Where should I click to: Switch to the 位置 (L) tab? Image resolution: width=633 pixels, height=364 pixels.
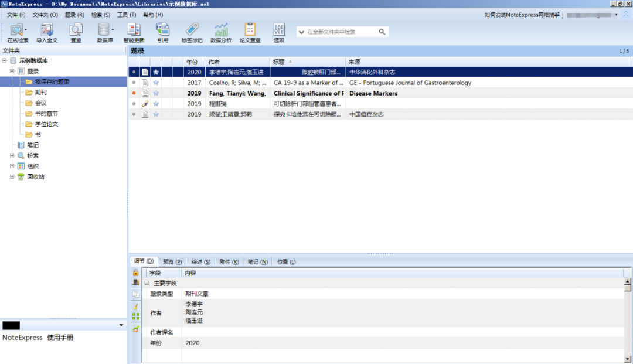[286, 262]
